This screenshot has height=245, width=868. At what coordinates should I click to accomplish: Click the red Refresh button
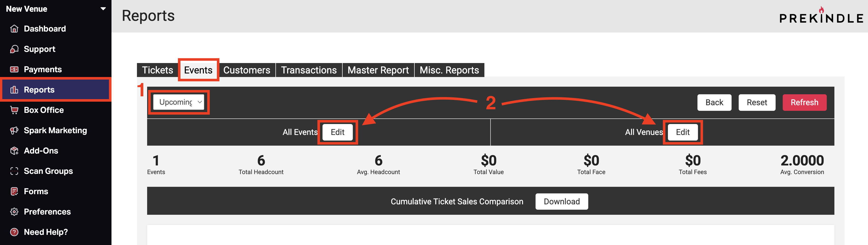[x=804, y=102]
